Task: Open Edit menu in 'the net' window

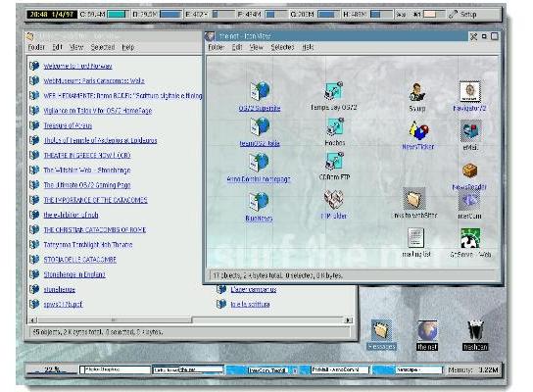Action: [x=237, y=47]
